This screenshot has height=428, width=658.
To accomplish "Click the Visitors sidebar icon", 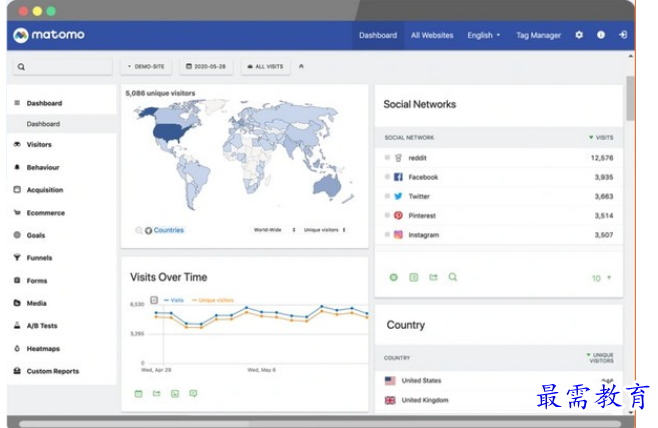I will point(17,144).
